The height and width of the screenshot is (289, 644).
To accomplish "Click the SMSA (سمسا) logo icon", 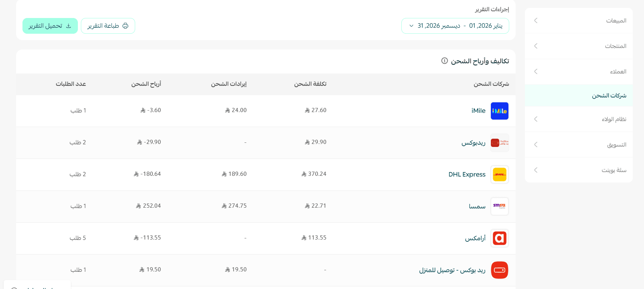I will (x=499, y=207).
